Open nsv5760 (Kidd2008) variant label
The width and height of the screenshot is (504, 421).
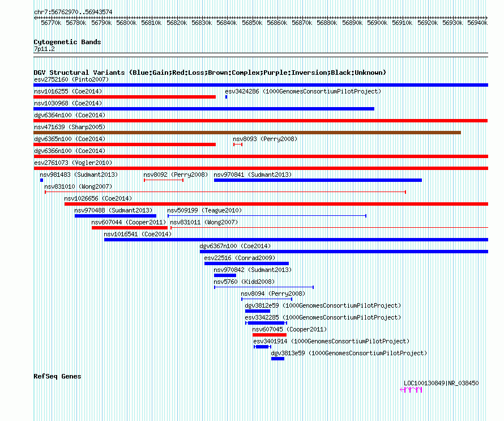[x=244, y=282]
